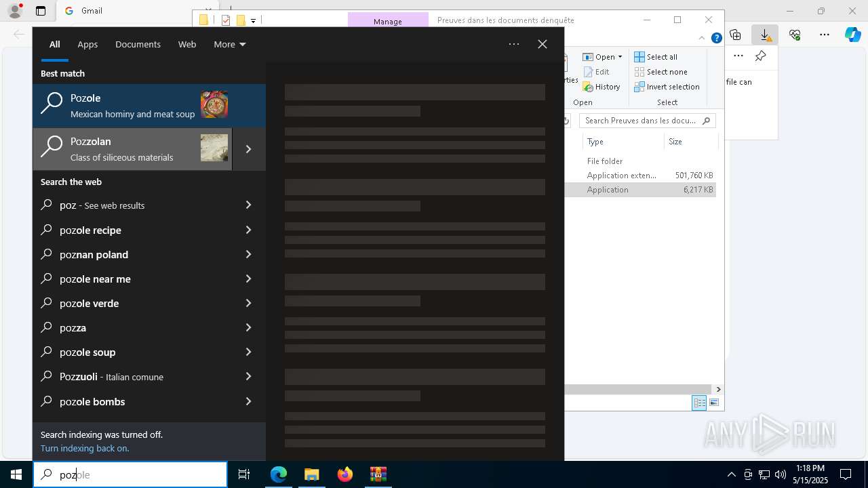Open File Explorer from the taskbar
The image size is (868, 488).
[x=312, y=474]
